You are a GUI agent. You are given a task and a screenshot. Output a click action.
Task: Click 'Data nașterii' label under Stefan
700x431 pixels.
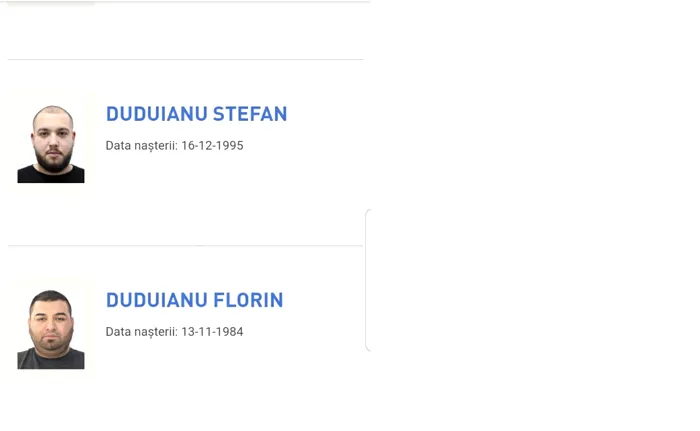[x=141, y=146]
